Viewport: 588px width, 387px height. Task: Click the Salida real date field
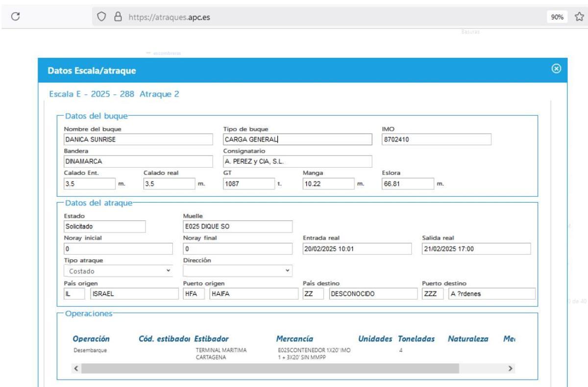[x=476, y=249]
